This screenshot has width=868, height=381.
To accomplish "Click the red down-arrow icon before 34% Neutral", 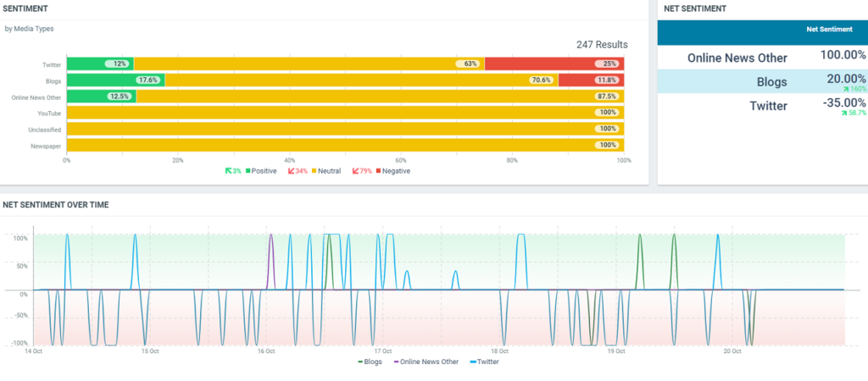I will [292, 171].
